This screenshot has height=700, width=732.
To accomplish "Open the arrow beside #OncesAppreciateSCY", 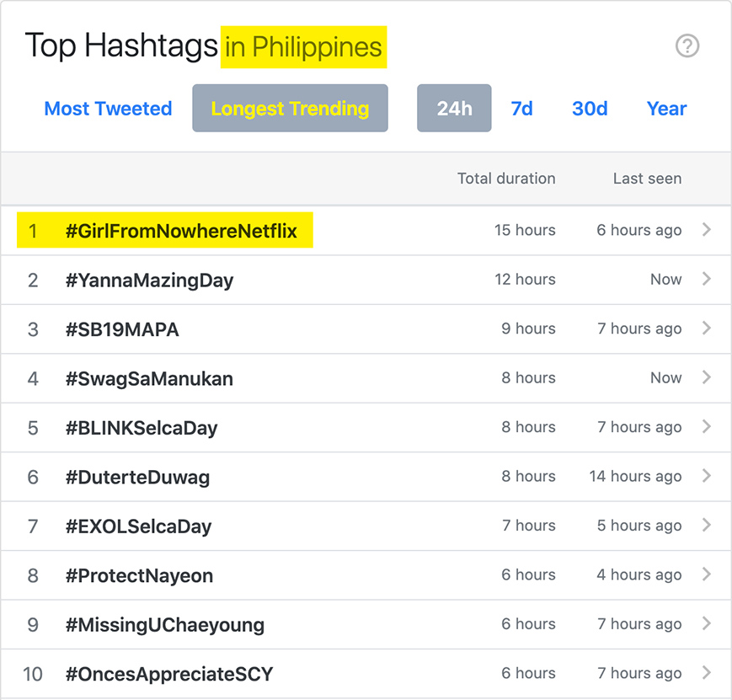I will 707,672.
